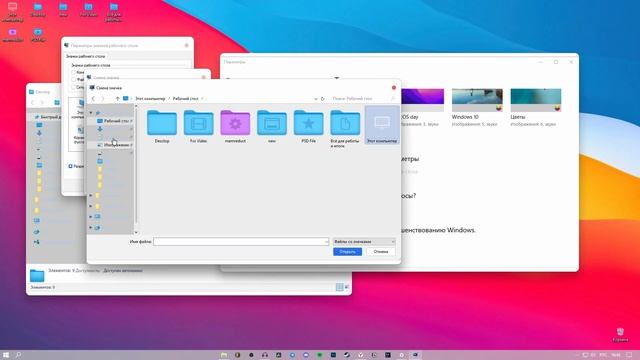Toggle the first desktop icon checkbox
Screen dimensions: 640x360
click(74, 72)
